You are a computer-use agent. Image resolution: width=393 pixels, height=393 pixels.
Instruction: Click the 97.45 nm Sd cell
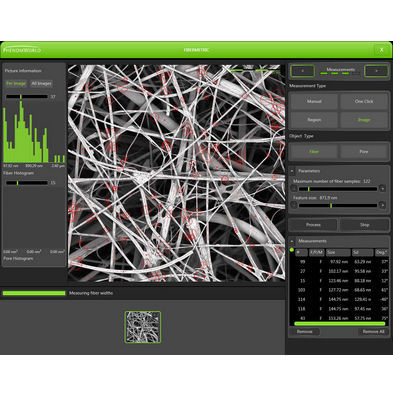pos(363,309)
